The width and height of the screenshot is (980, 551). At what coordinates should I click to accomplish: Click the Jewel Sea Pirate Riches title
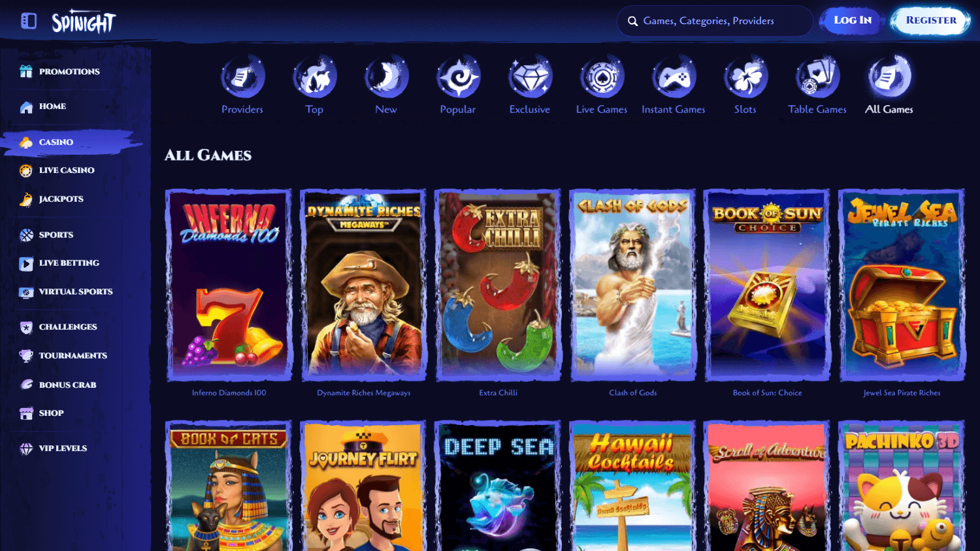pyautogui.click(x=902, y=393)
